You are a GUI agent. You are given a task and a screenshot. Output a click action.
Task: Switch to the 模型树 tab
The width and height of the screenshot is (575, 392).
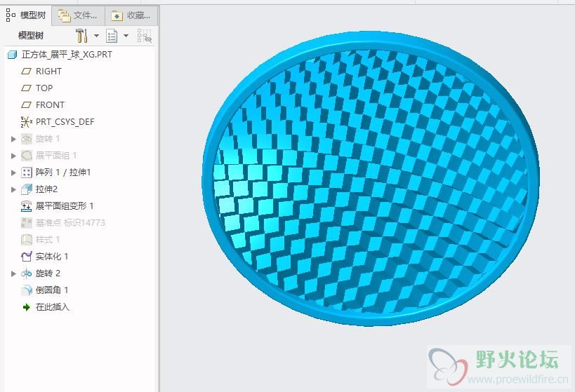point(26,15)
